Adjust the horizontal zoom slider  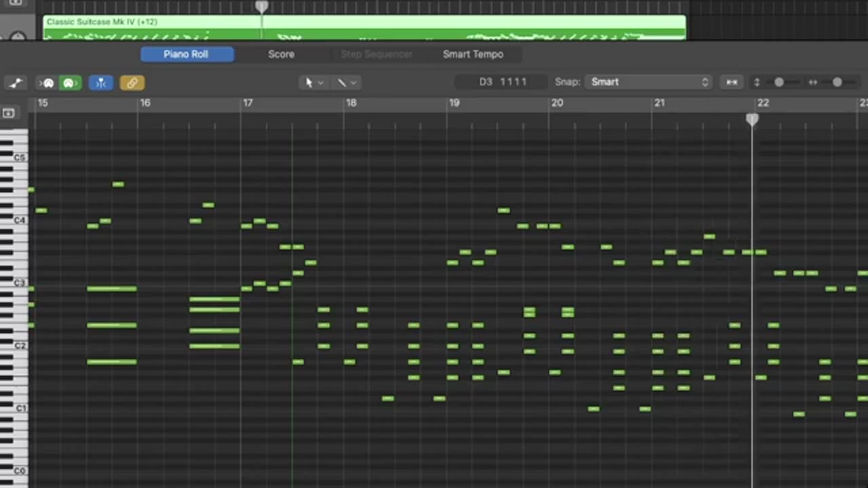(837, 82)
